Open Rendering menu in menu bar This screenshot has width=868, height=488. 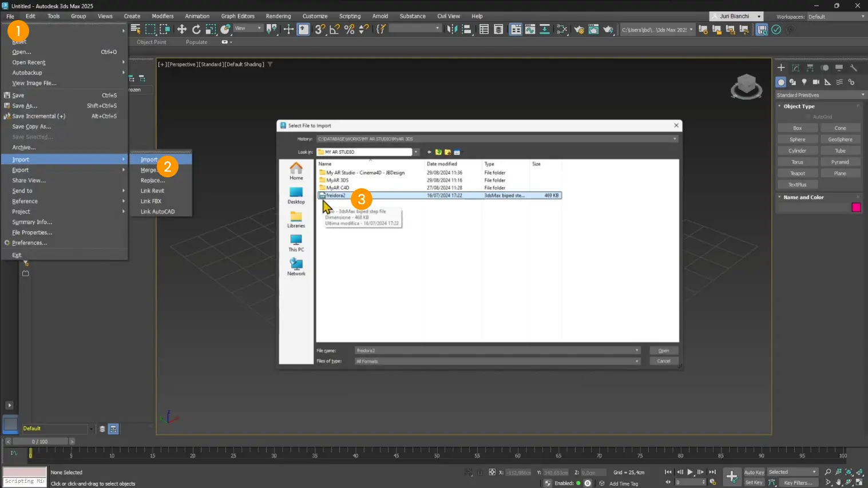(x=278, y=16)
